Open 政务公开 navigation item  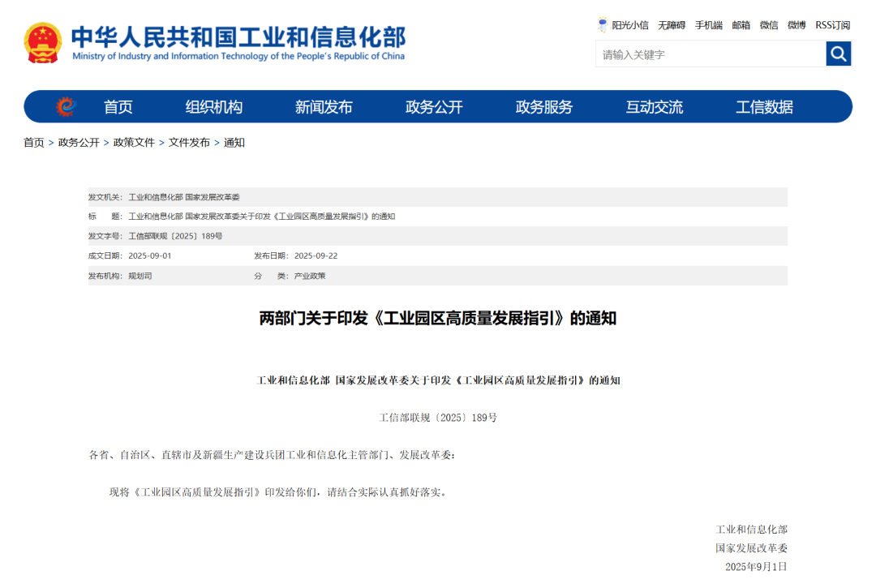[x=434, y=107]
